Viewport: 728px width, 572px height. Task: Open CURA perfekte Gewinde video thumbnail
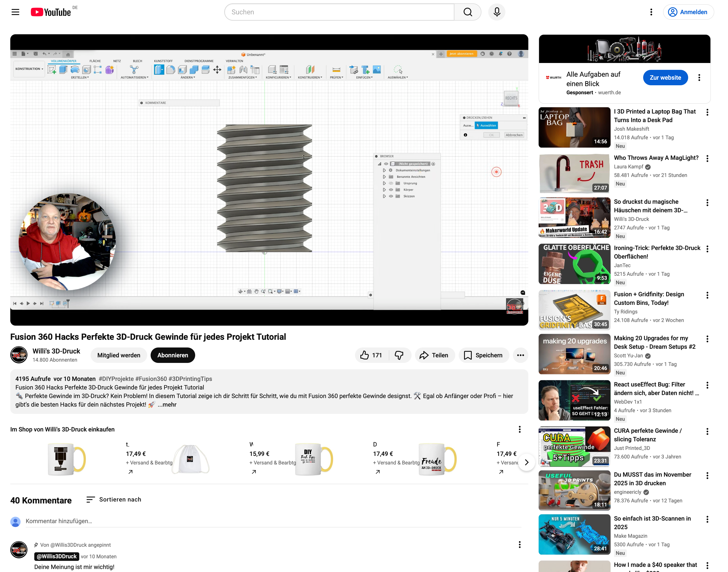click(574, 446)
